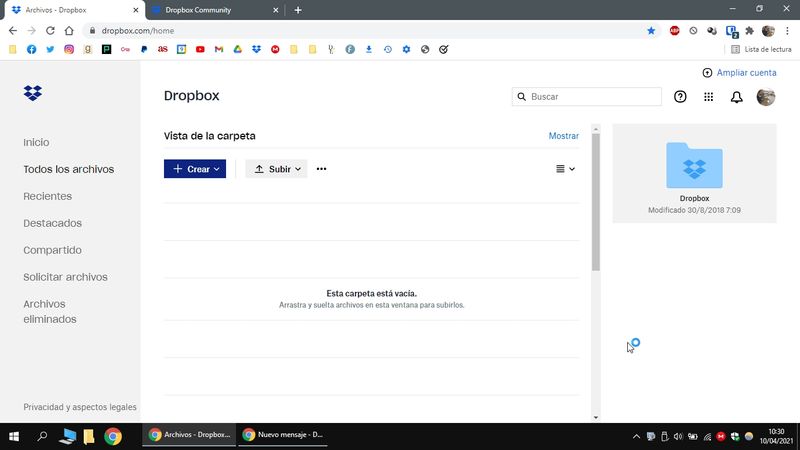Open the Gmail bookmark

(x=219, y=49)
